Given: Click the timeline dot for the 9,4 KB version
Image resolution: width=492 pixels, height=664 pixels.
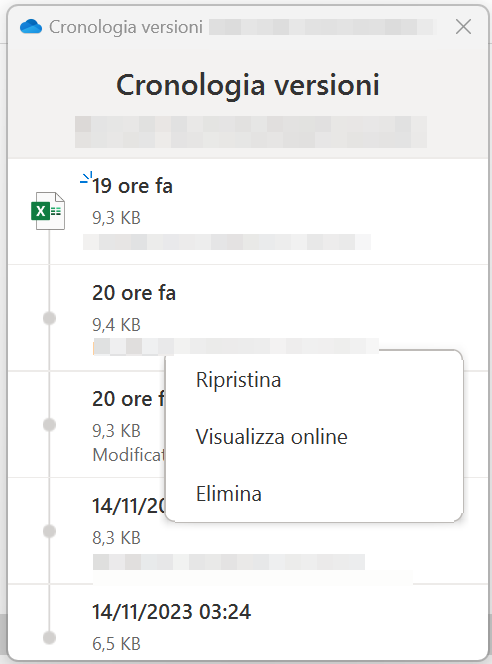Looking at the screenshot, I should click(50, 318).
